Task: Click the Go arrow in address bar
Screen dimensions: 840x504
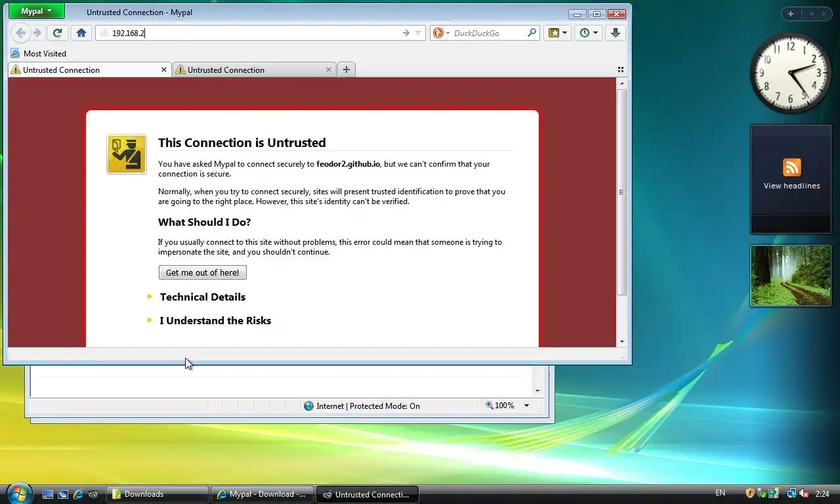Action: [406, 33]
